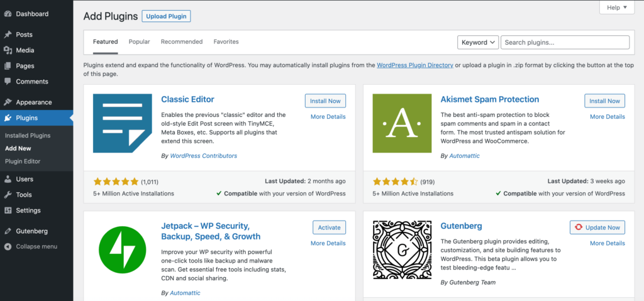Click the Gutenberg pencil icon in sidebar
Image resolution: width=644 pixels, height=301 pixels.
coord(8,231)
